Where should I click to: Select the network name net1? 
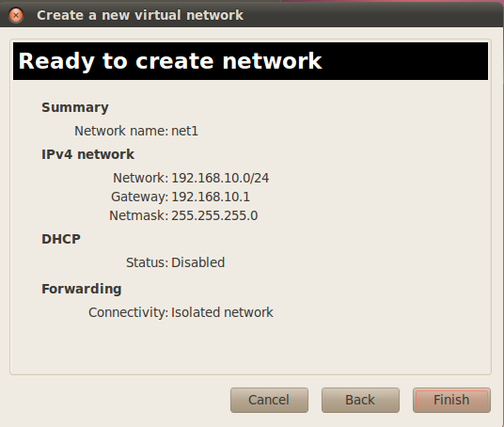(185, 131)
